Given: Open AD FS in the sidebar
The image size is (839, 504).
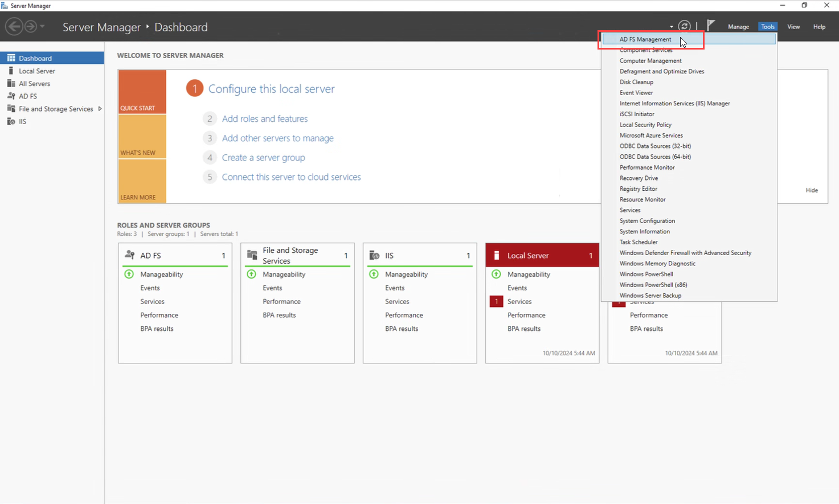Looking at the screenshot, I should [52, 96].
